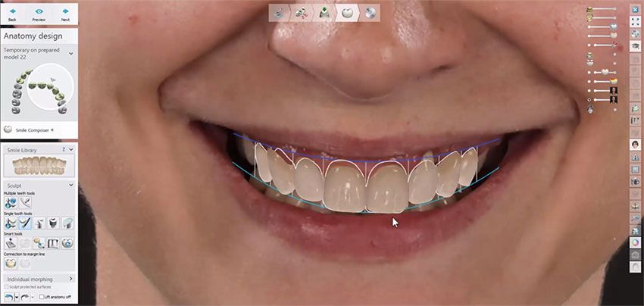Apply Connection to margin line tooth icon
This screenshot has width=644, height=306.
(11, 264)
